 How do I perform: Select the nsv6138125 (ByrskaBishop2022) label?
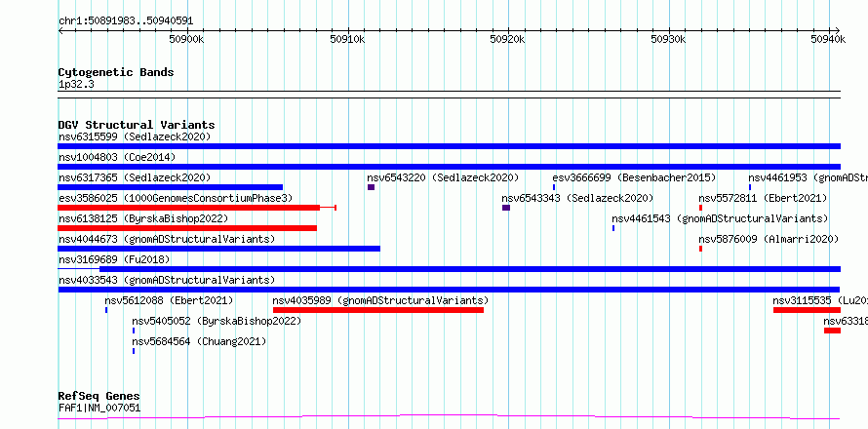(143, 218)
